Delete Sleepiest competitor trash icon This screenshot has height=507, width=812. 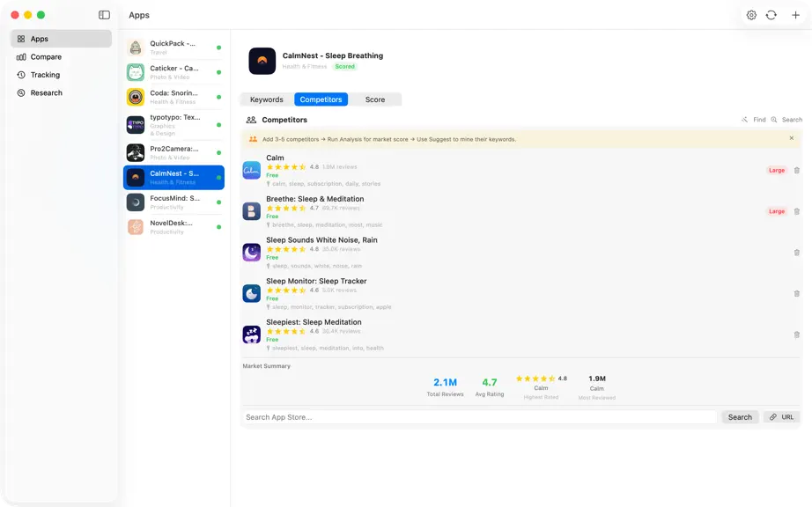pos(796,334)
